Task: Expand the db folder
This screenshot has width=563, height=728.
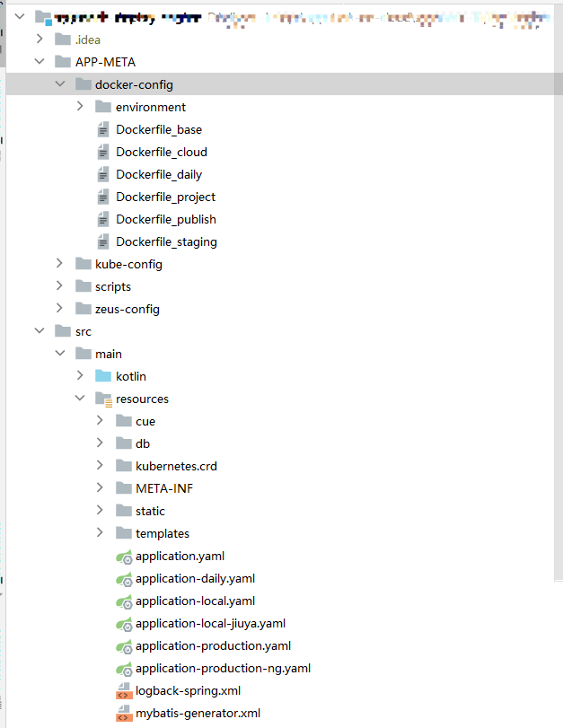Action: point(100,443)
